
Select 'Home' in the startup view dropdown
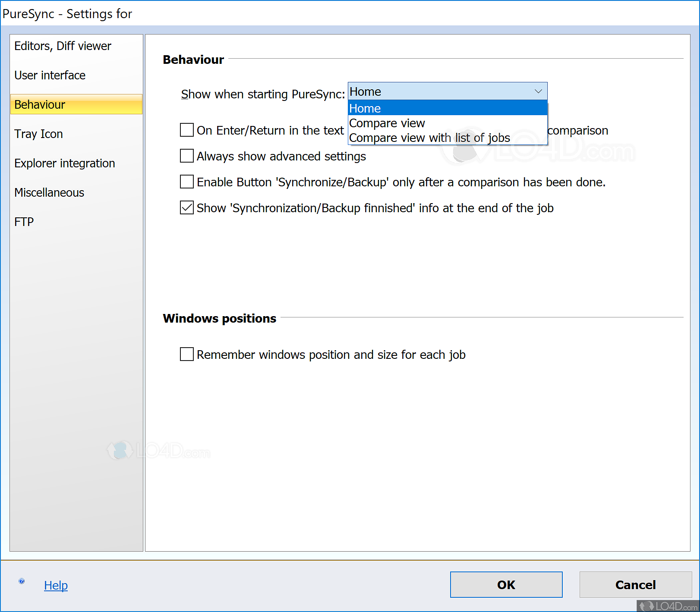pyautogui.click(x=365, y=108)
